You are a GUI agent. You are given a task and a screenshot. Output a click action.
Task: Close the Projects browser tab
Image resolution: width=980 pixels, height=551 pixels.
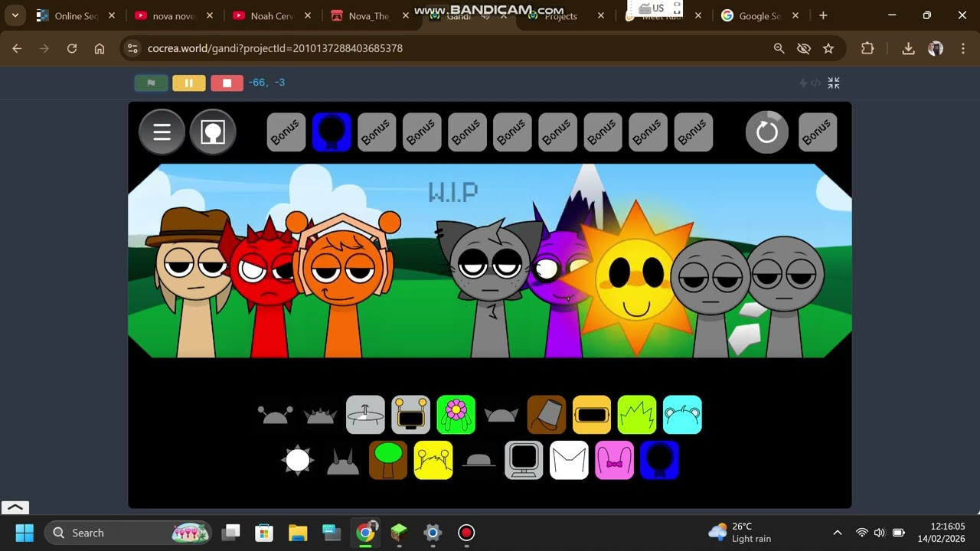click(600, 15)
